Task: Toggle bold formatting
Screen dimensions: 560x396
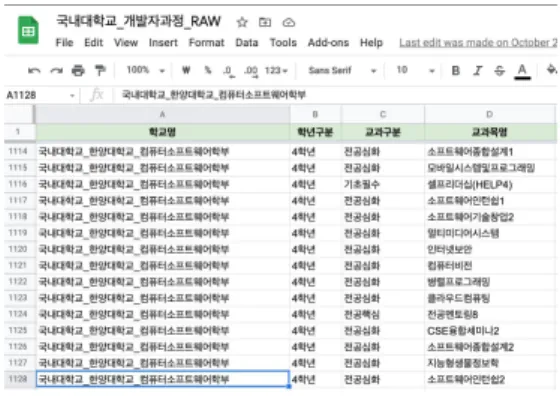Action: pyautogui.click(x=455, y=71)
